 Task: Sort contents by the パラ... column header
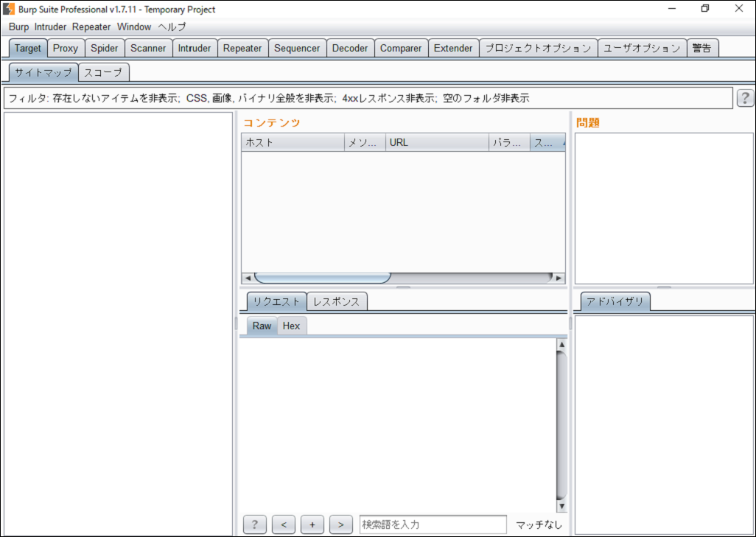tap(509, 143)
